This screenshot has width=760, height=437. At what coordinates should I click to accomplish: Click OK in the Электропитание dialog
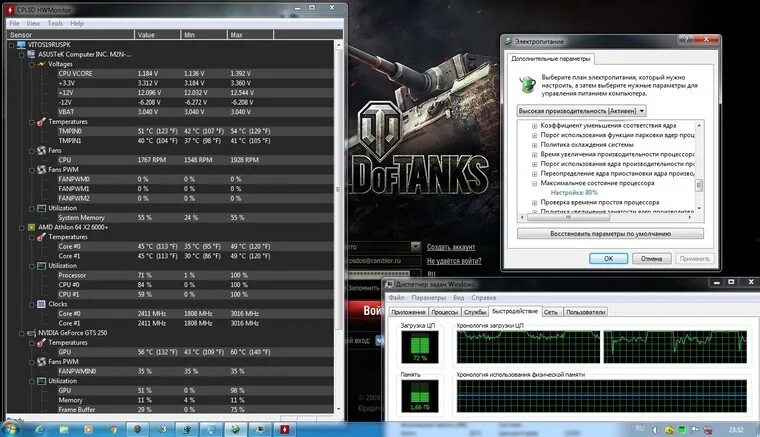click(608, 259)
